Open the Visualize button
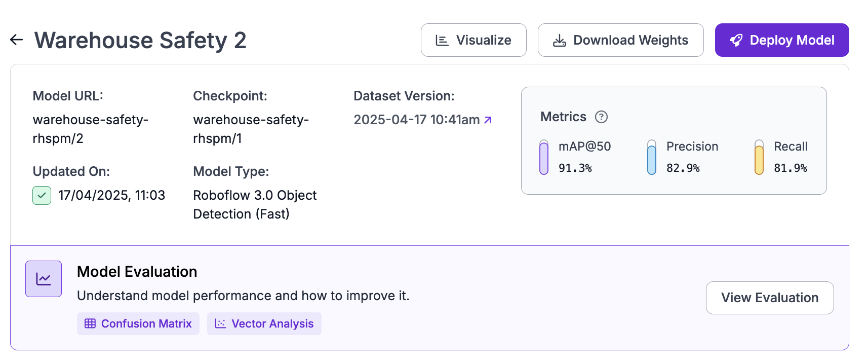The width and height of the screenshot is (868, 361). coord(473,40)
